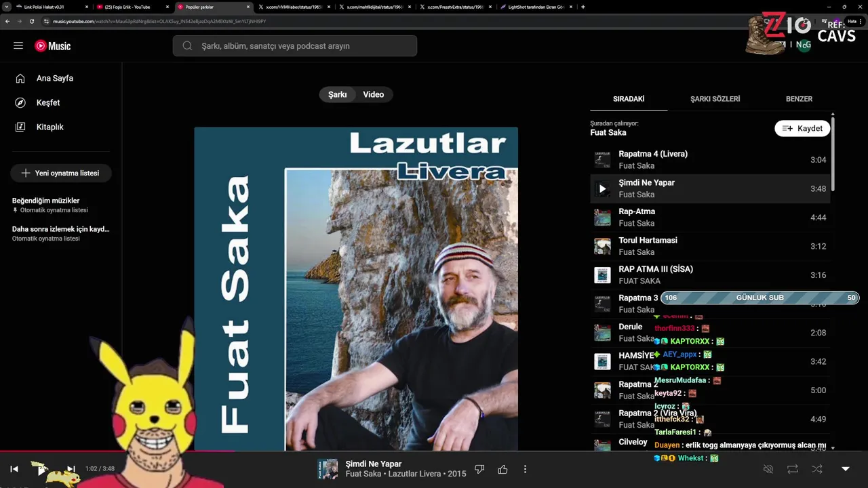
Task: Click Torul Hartamasi queue thumbnail
Action: [602, 246]
